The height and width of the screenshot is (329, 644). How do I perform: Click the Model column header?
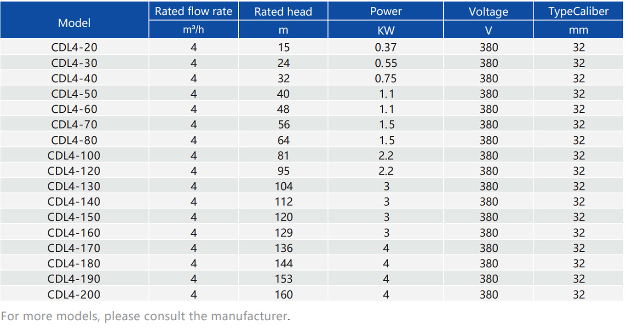[74, 23]
